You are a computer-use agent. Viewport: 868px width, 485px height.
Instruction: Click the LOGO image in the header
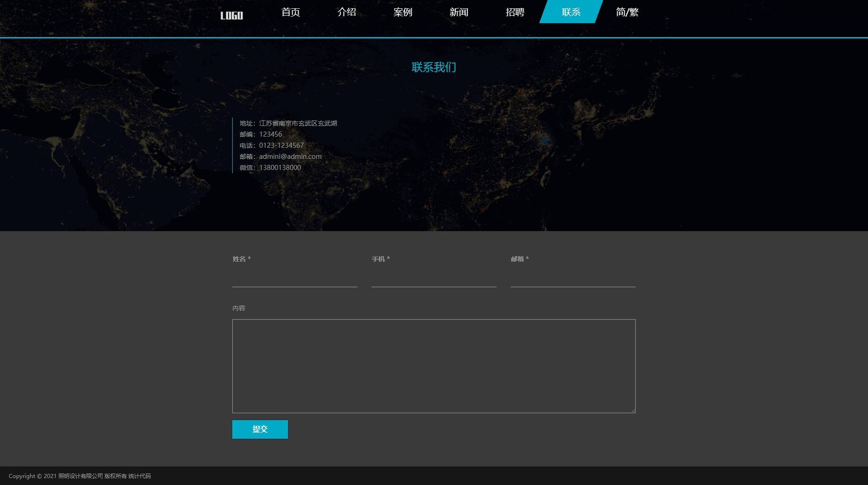[x=231, y=16]
